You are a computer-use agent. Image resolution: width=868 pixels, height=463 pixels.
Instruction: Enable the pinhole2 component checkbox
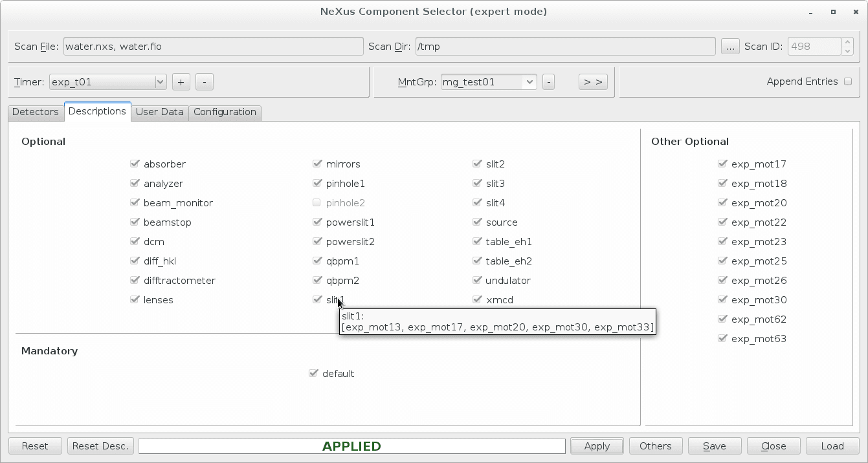[x=317, y=202]
